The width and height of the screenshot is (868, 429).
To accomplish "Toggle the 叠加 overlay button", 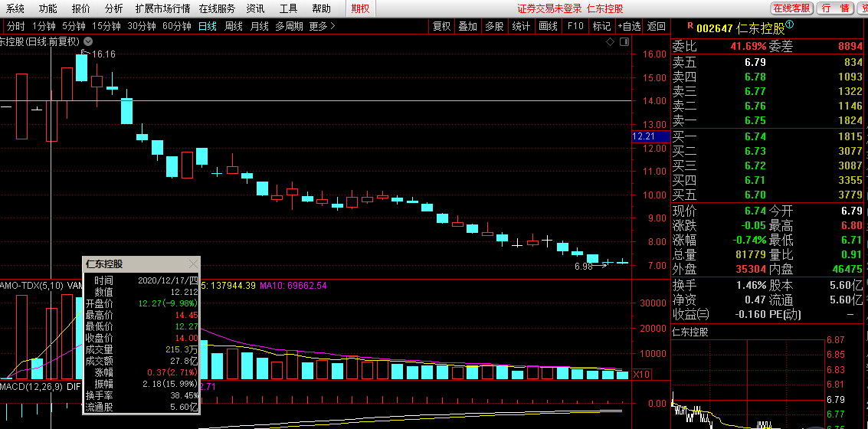I will click(x=467, y=26).
